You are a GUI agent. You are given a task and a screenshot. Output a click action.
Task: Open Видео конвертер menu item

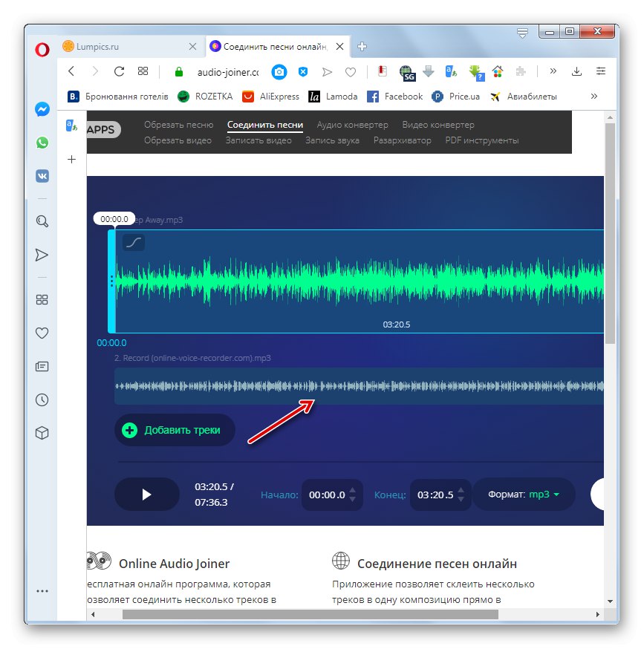pos(438,125)
